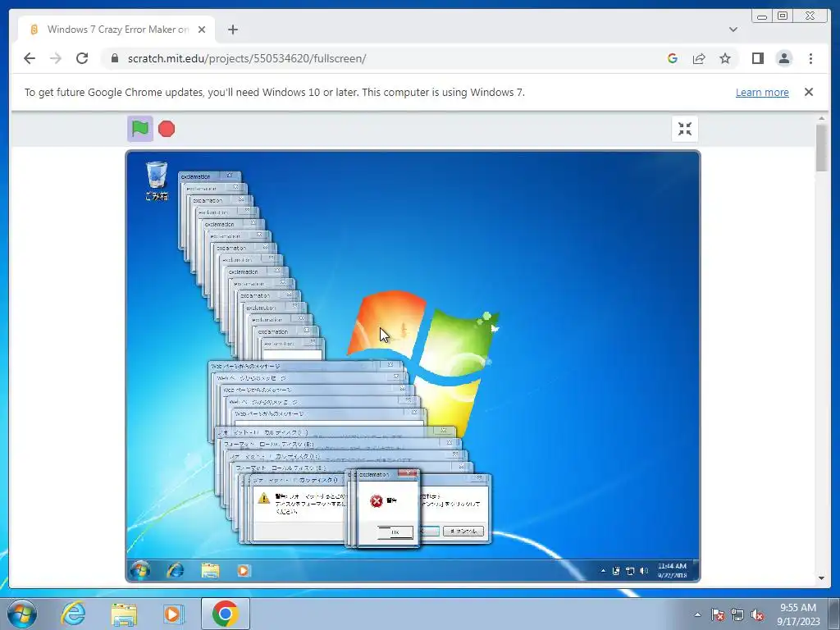
Task: Reload the Scratch page
Action: (x=82, y=58)
